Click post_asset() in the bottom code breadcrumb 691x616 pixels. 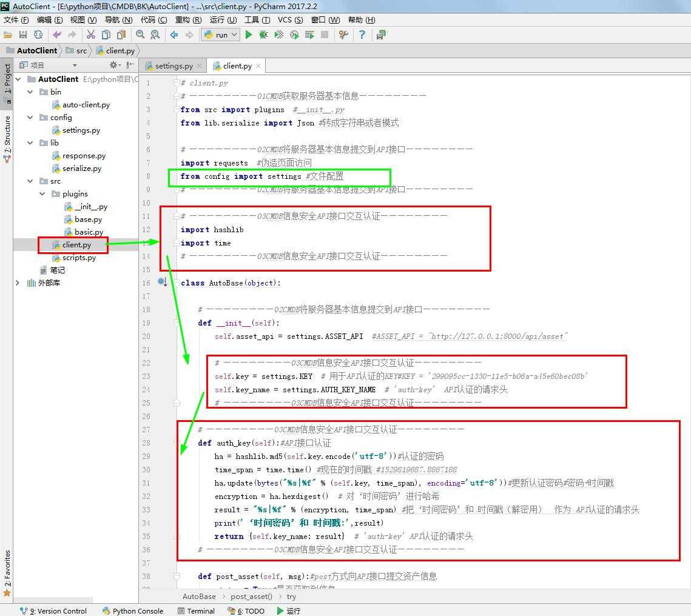click(251, 597)
